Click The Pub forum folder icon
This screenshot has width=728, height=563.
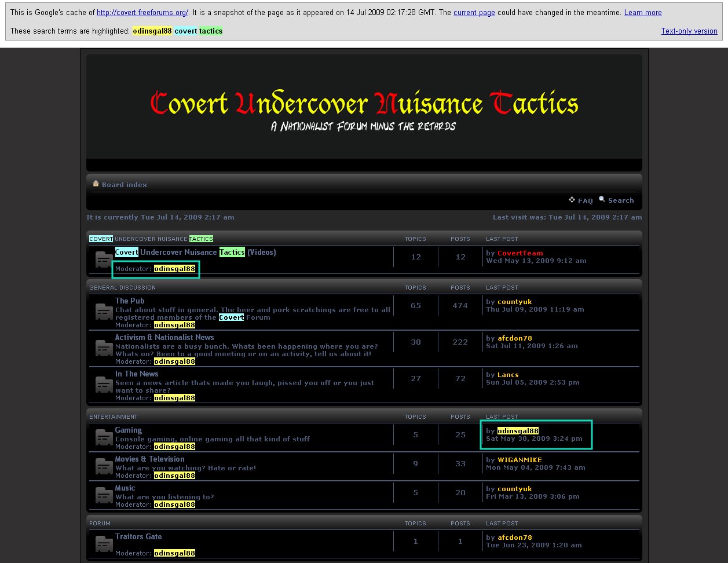click(104, 312)
